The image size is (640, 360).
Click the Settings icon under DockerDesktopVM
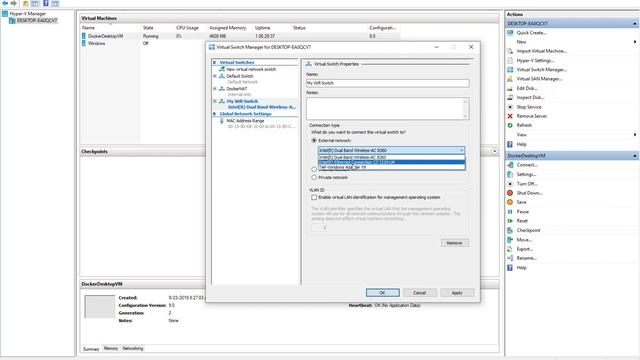click(x=510, y=174)
